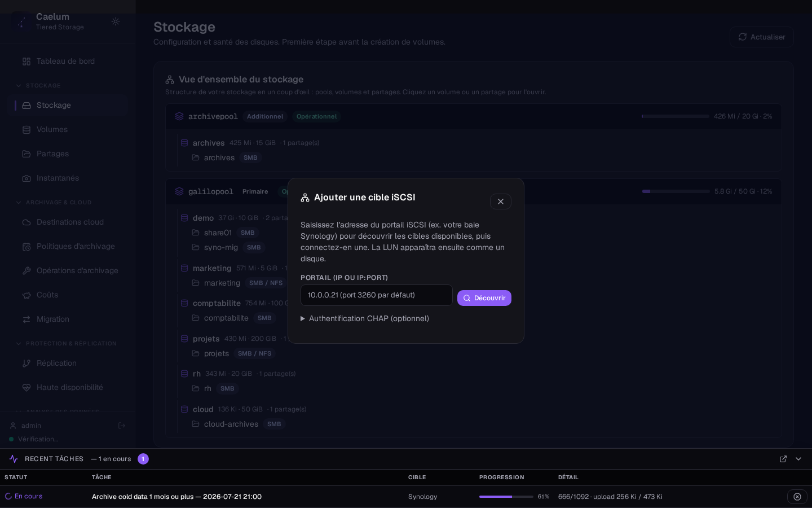Click the Destinations cloud icon
Viewport: 812px width, 508px height.
[27, 222]
